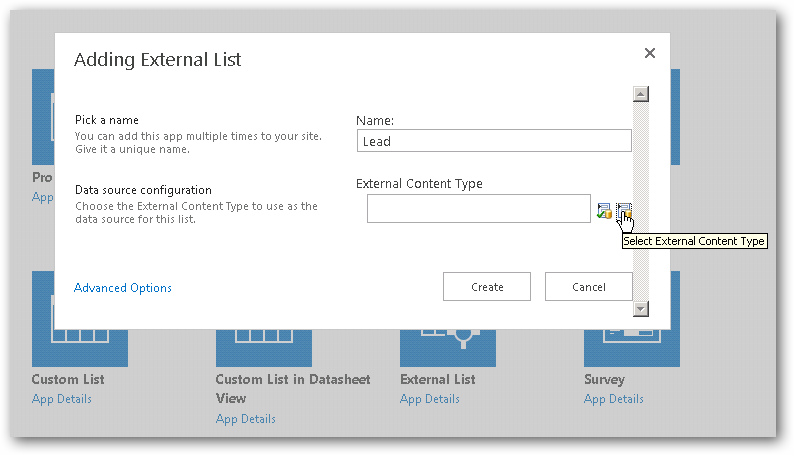Click the External Content Type text box
Screen dimensions: 794x455
pos(479,209)
